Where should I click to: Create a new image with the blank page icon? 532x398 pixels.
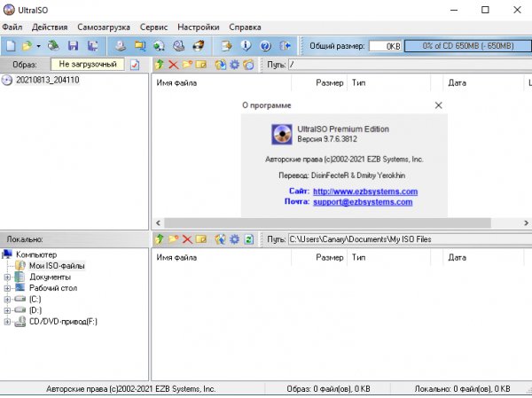11,45
